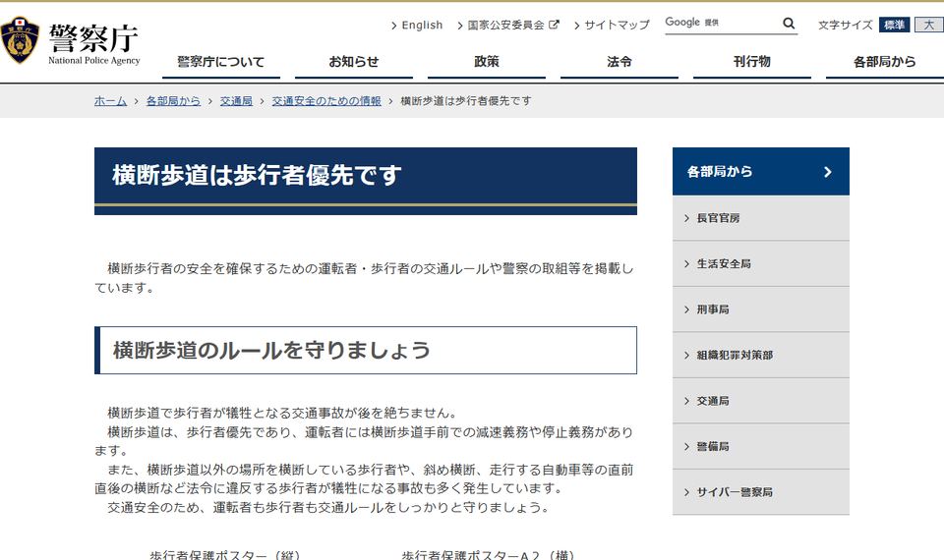Select 標準 text size button
Image resolution: width=944 pixels, height=560 pixels.
point(894,25)
